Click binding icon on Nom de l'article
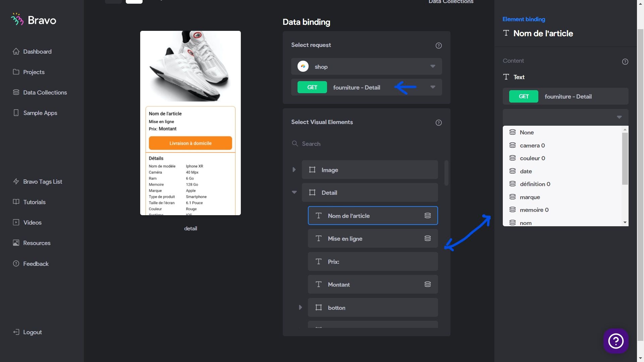Viewport: 644px width, 362px height. tap(427, 216)
